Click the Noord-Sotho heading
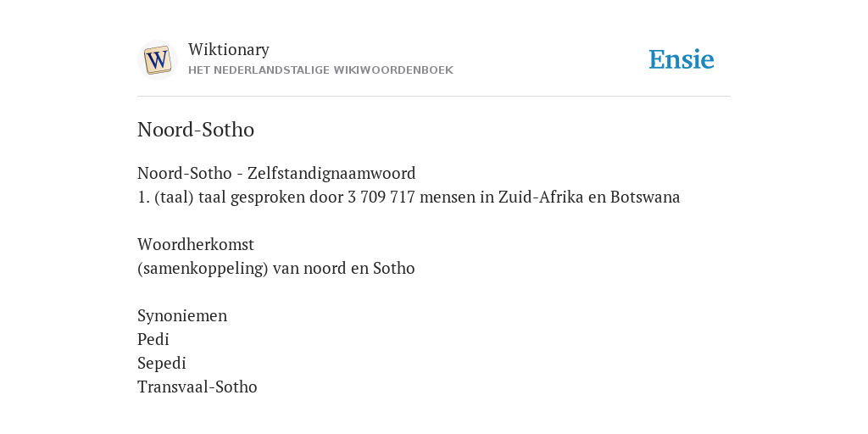The height and width of the screenshot is (434, 868). 196,130
